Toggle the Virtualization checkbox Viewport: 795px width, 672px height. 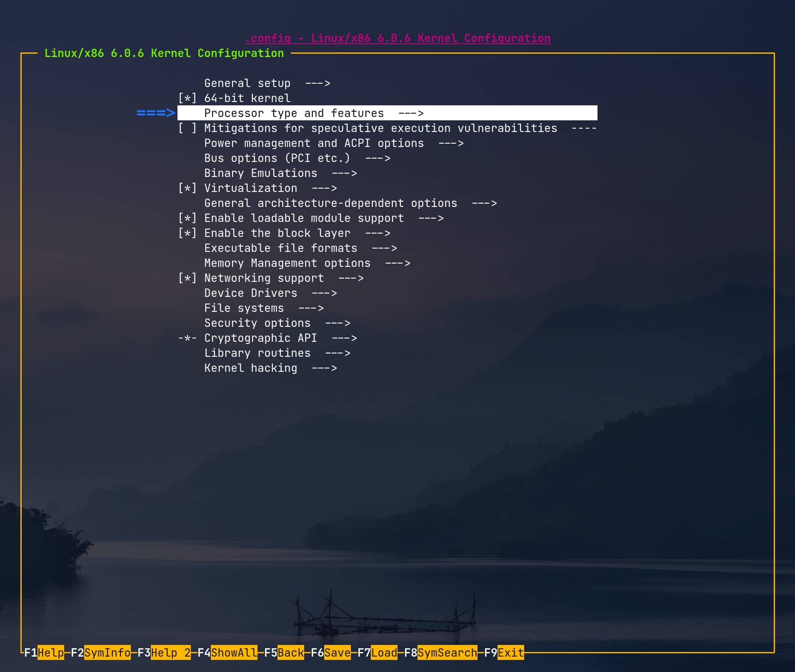click(187, 188)
